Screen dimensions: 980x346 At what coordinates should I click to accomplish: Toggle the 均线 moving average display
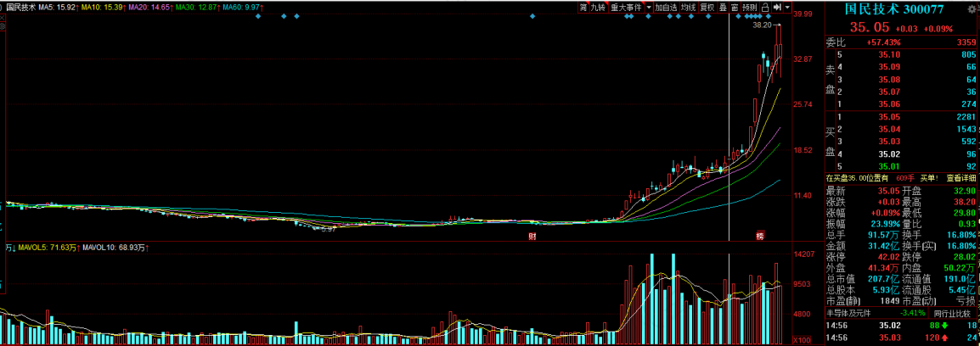(689, 7)
